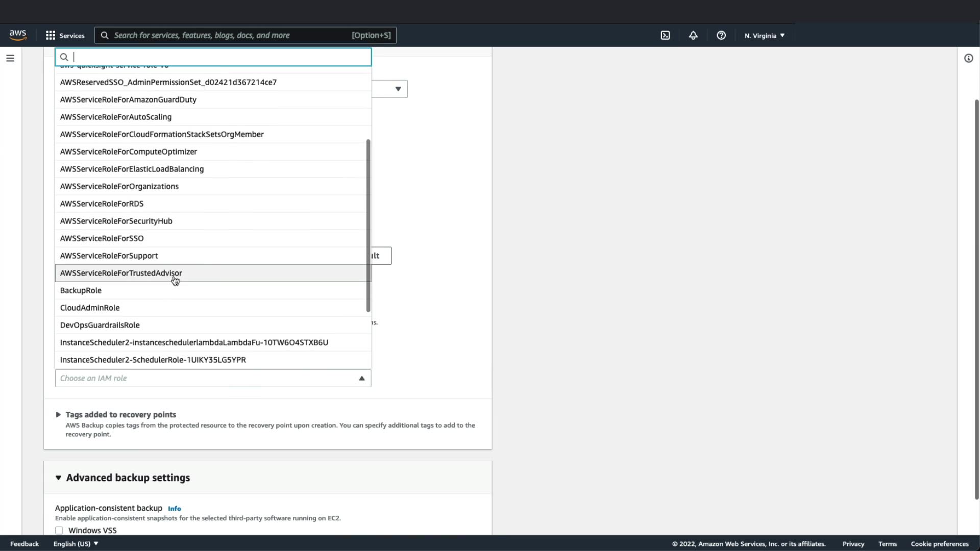
Task: Collapse the Choose an IAM role dropdown
Action: pos(361,378)
